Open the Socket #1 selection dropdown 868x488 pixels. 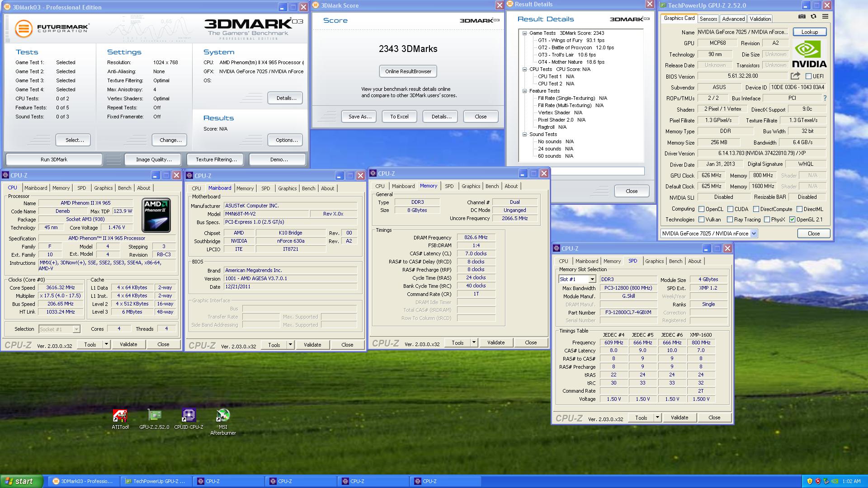click(x=76, y=329)
